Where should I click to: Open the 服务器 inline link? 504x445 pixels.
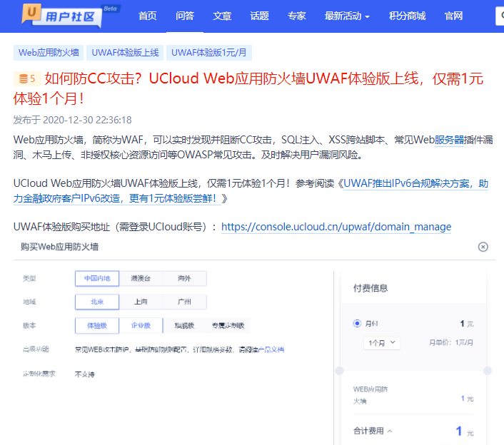click(449, 140)
